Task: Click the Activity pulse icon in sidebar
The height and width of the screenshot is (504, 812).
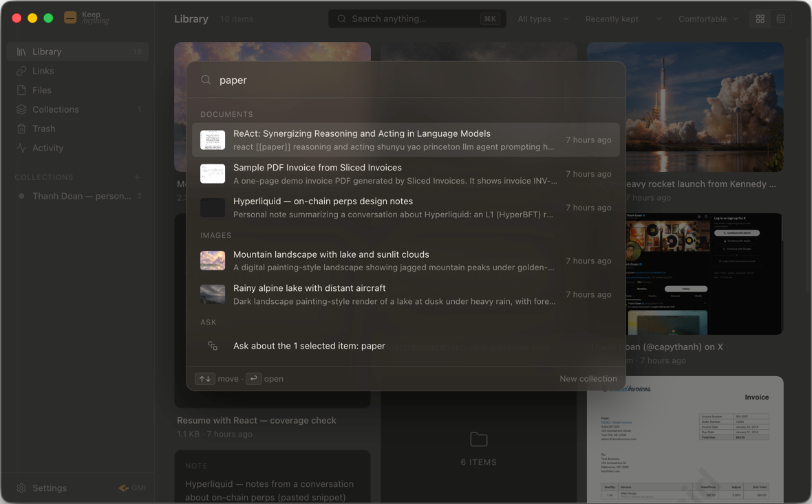Action: pyautogui.click(x=21, y=148)
